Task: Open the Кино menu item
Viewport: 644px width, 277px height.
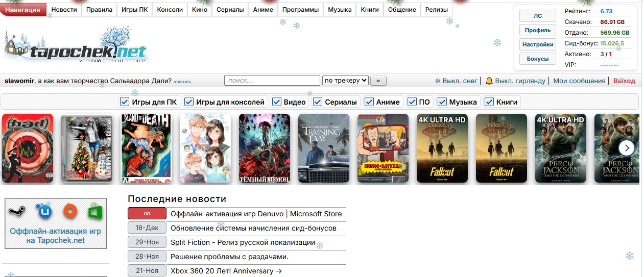Action: tap(200, 10)
